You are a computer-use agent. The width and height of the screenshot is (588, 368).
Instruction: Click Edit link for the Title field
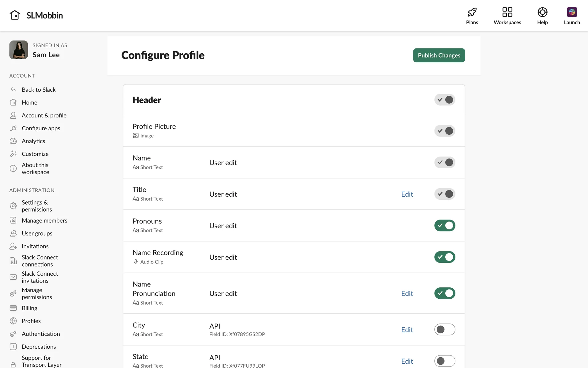point(407,194)
